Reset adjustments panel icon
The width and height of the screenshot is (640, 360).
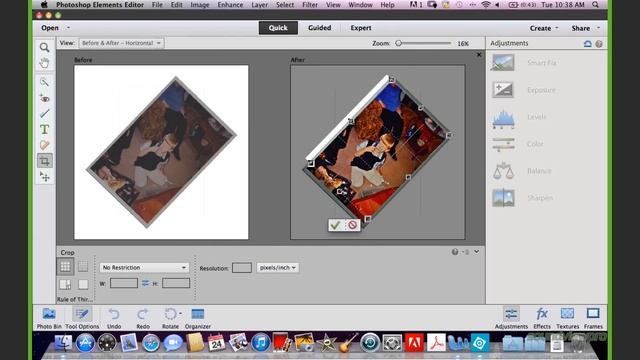click(x=588, y=44)
